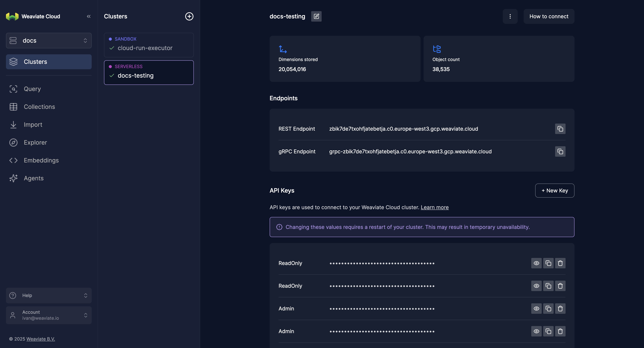
Task: Click the + New Key button
Action: [555, 191]
